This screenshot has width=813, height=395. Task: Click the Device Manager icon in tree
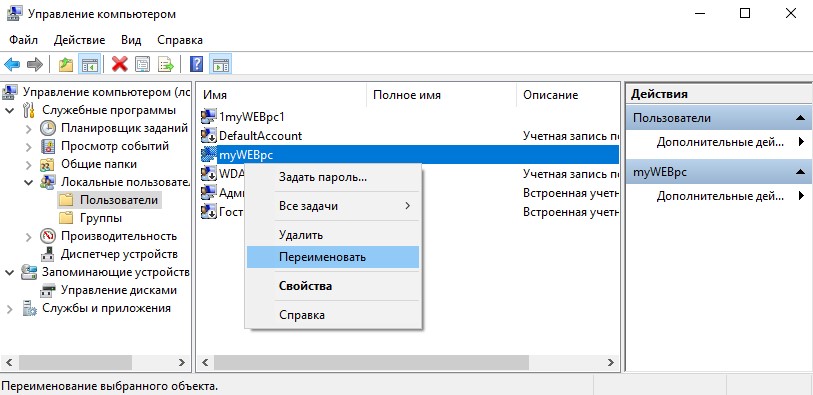pos(48,254)
